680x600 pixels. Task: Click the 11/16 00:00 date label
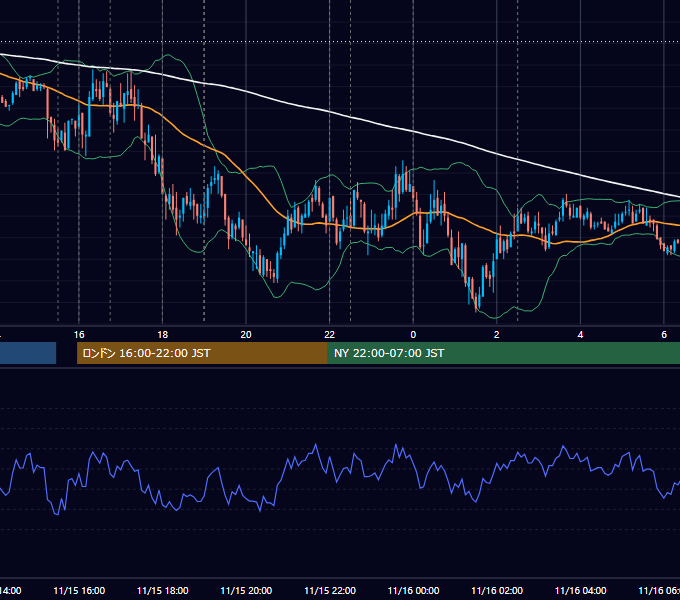(x=413, y=591)
